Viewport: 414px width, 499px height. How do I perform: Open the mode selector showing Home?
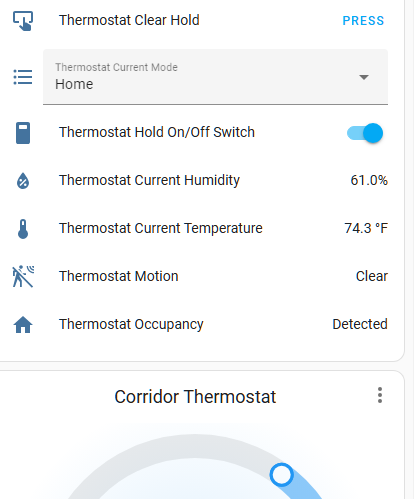point(215,77)
